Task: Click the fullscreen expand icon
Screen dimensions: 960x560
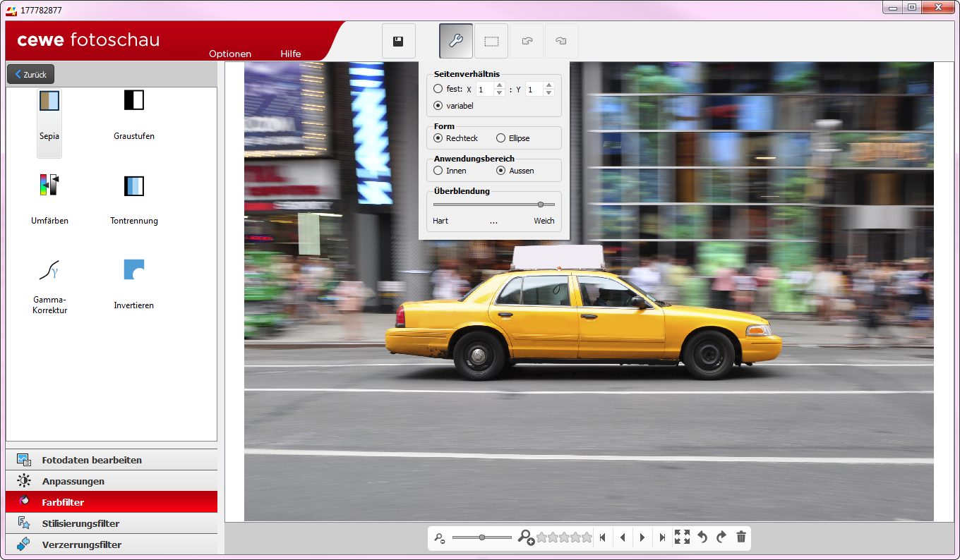Action: (x=682, y=537)
